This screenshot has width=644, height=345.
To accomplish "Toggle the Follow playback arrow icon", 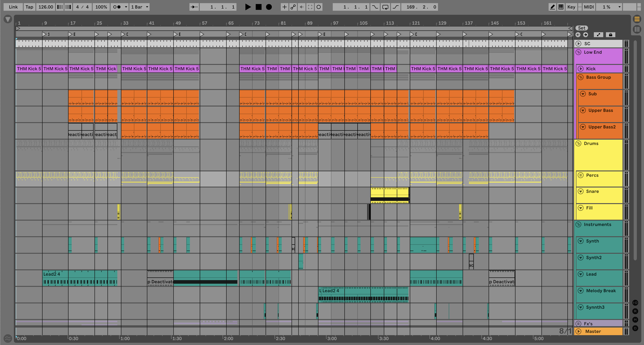I will pyautogui.click(x=194, y=7).
